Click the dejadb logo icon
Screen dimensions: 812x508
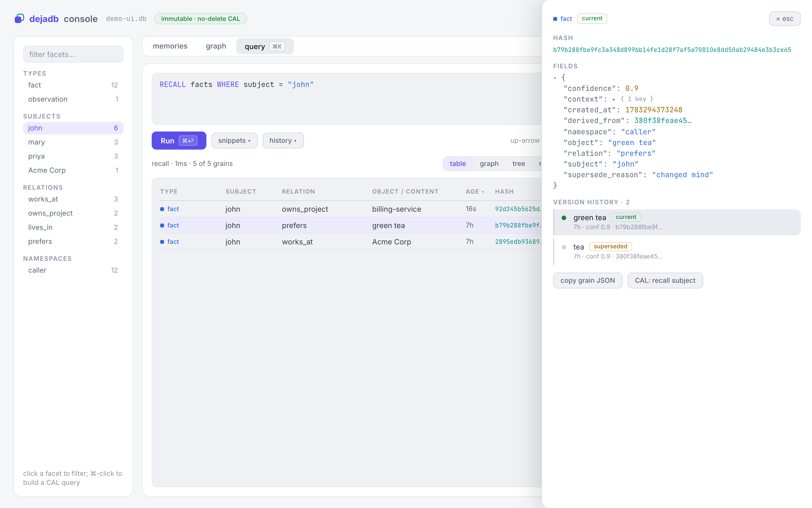click(19, 18)
